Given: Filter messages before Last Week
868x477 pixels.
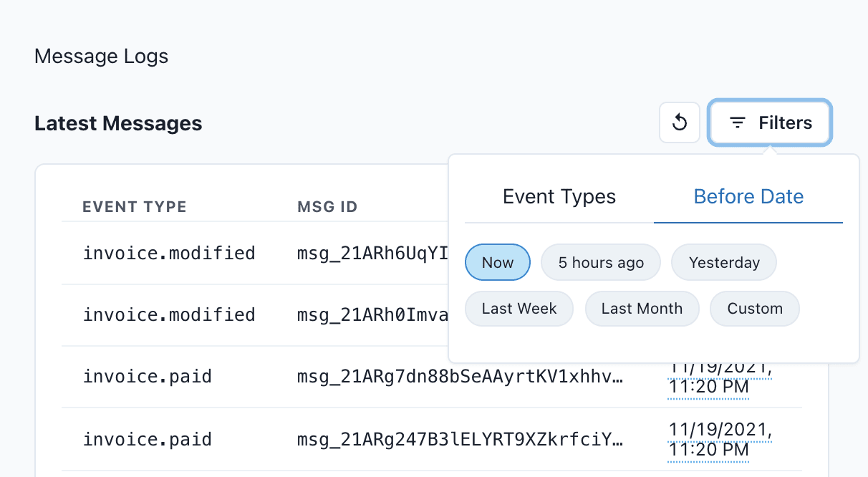Looking at the screenshot, I should [x=519, y=309].
